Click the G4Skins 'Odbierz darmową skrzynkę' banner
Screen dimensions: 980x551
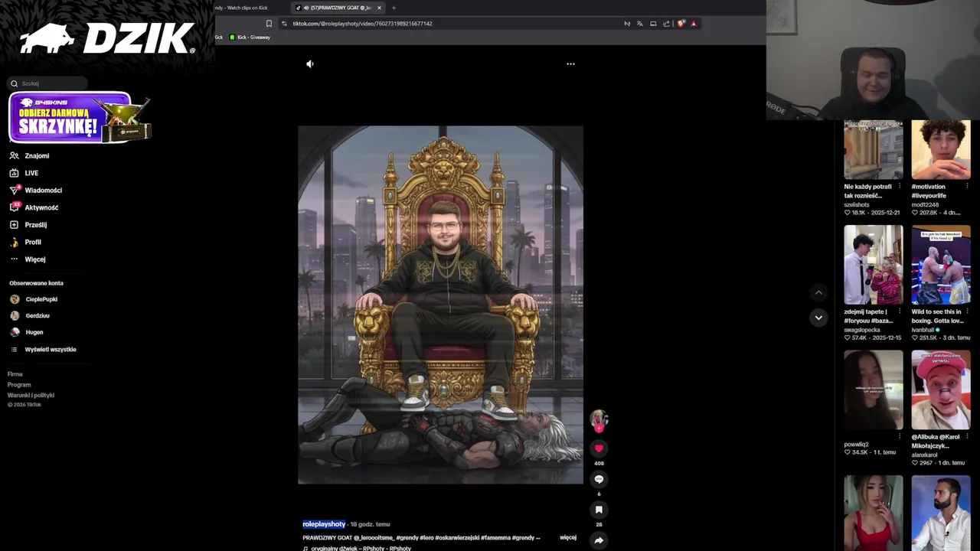(79, 118)
